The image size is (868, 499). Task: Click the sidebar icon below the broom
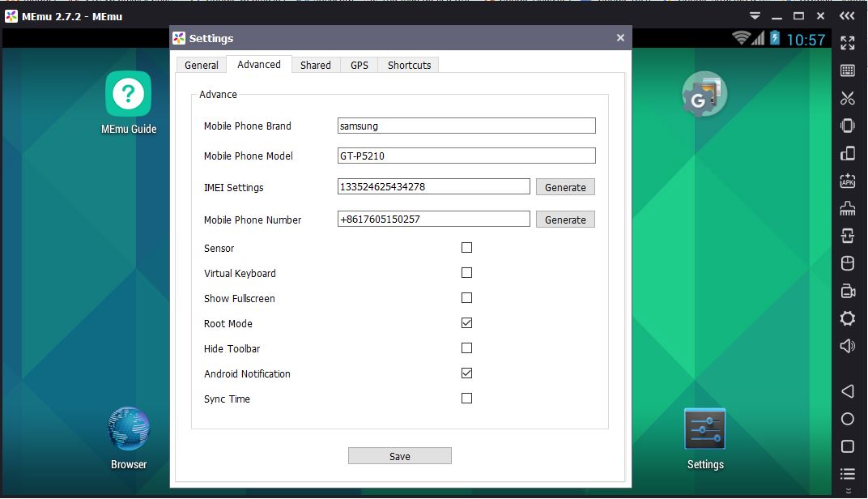coord(847,236)
